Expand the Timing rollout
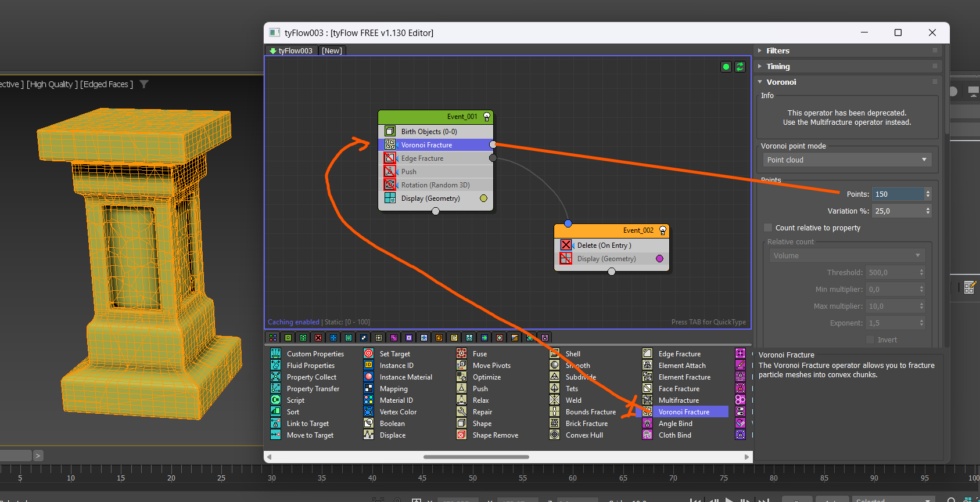980x502 pixels. (x=777, y=67)
